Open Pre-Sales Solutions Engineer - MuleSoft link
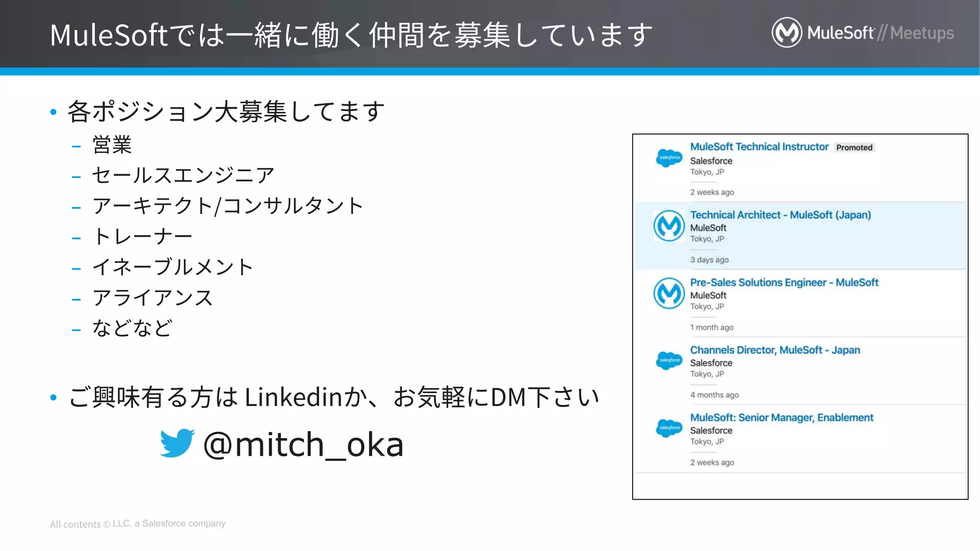 [x=784, y=282]
